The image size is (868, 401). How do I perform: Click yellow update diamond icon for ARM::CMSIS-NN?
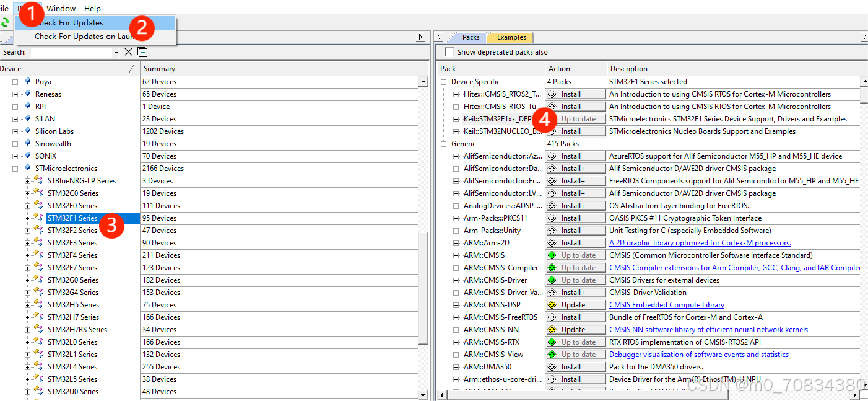(x=552, y=330)
